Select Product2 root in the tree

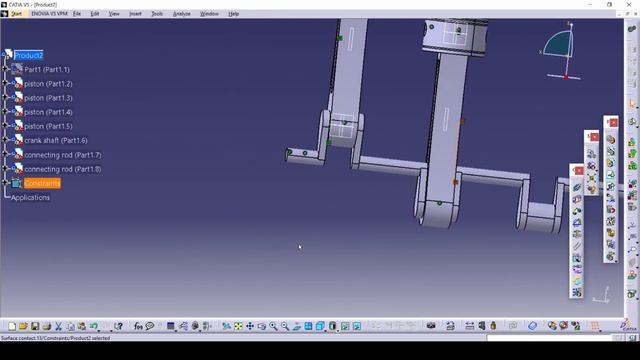(x=29, y=55)
